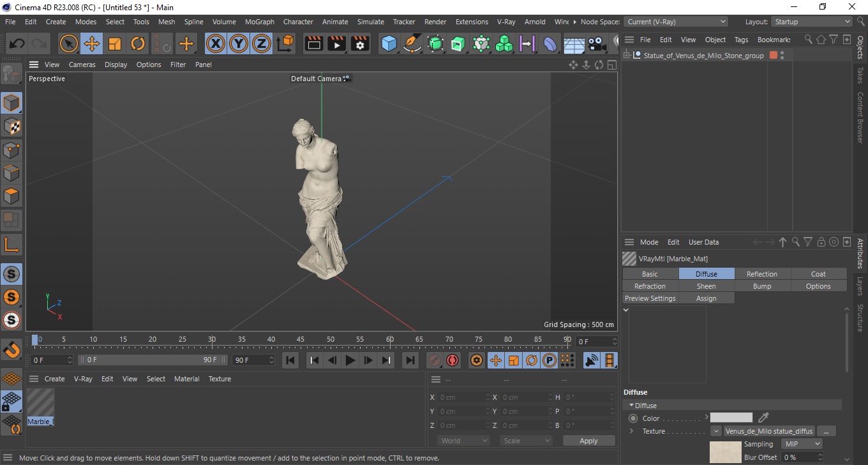The width and height of the screenshot is (868, 465).
Task: Click the Subdivision Surface generator icon
Action: tap(435, 43)
